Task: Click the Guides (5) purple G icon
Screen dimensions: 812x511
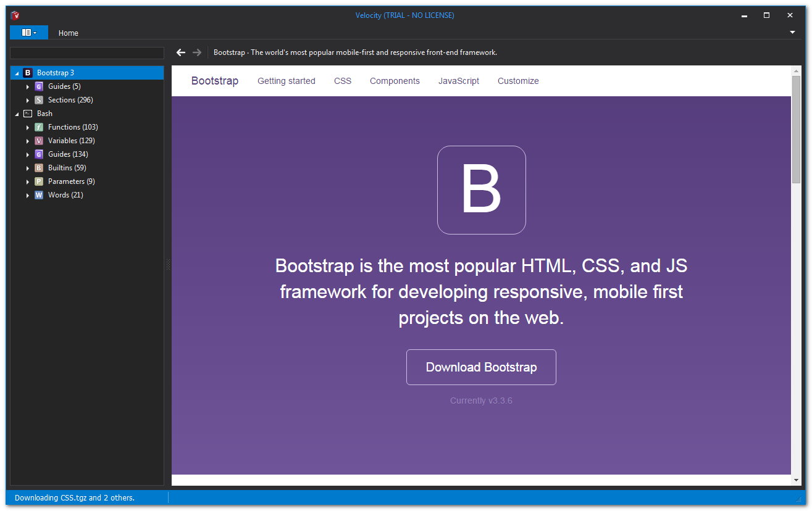Action: 39,86
